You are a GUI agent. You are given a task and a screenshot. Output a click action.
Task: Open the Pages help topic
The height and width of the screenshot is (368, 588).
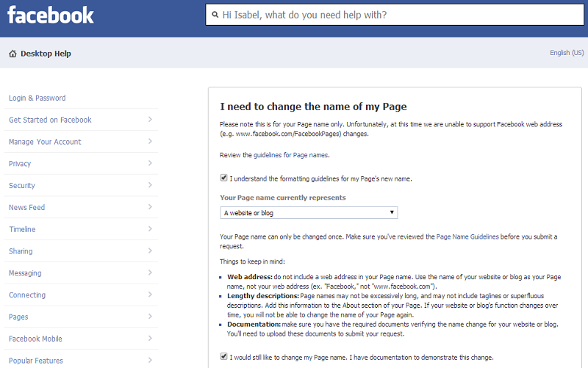coord(18,317)
